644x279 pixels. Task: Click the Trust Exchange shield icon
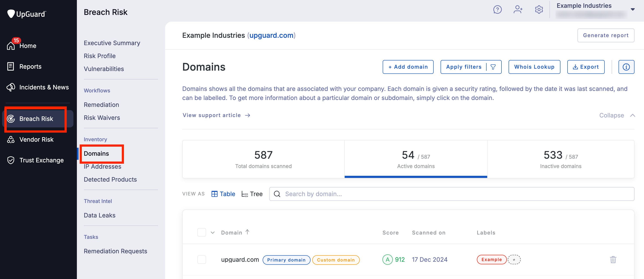tap(11, 160)
